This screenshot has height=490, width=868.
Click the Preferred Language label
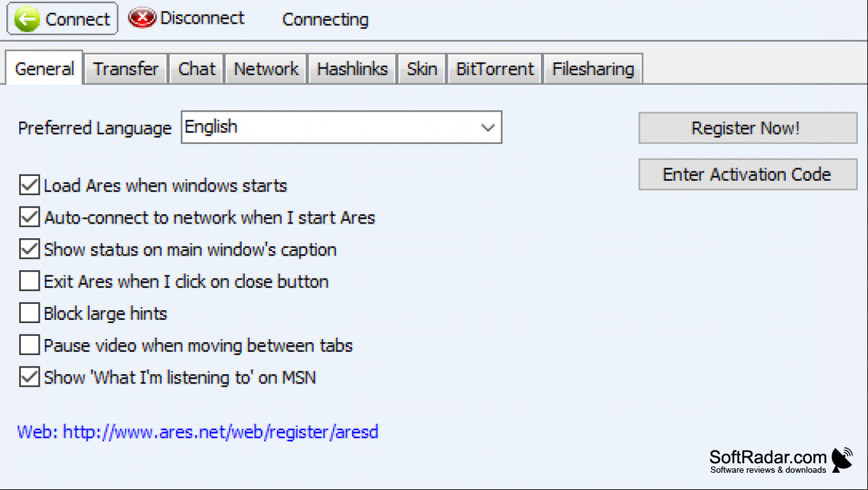[95, 128]
